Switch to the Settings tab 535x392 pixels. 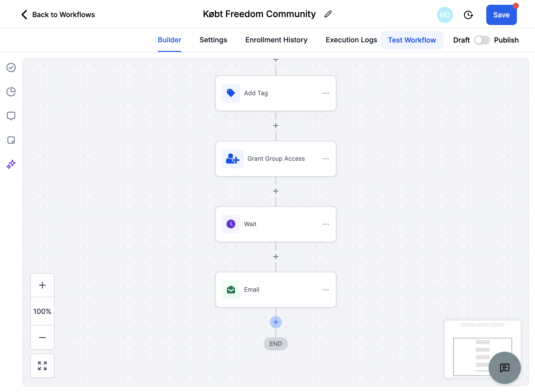coord(213,40)
